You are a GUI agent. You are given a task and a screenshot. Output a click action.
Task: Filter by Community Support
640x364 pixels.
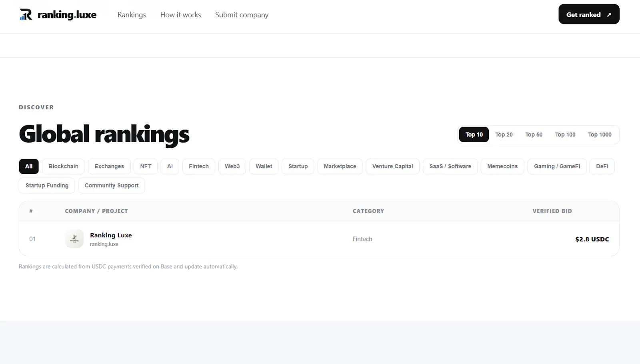coord(112,185)
